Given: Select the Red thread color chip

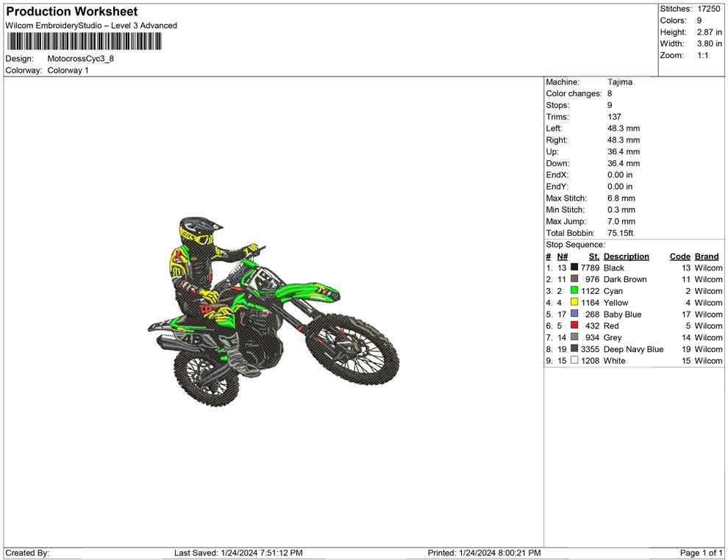Looking at the screenshot, I should click(574, 326).
